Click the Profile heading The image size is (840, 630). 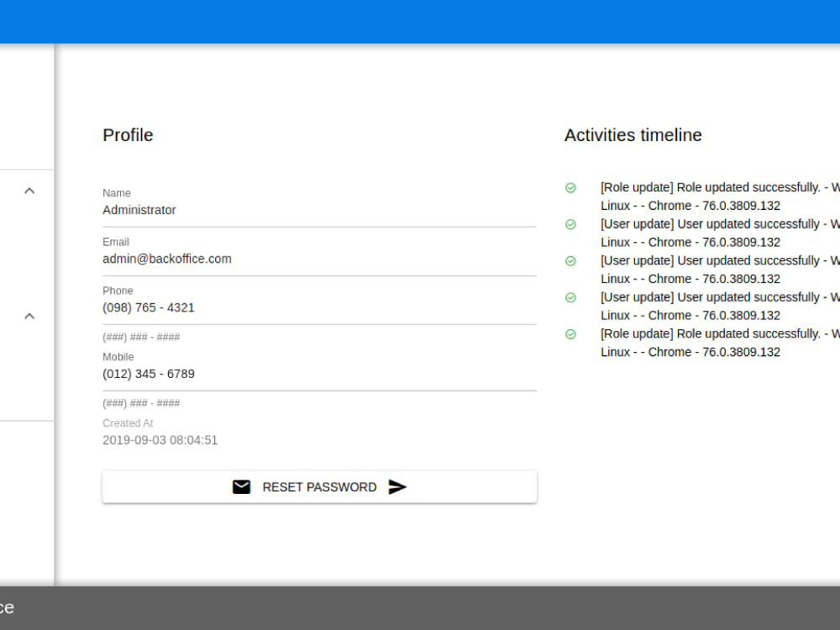(x=128, y=135)
